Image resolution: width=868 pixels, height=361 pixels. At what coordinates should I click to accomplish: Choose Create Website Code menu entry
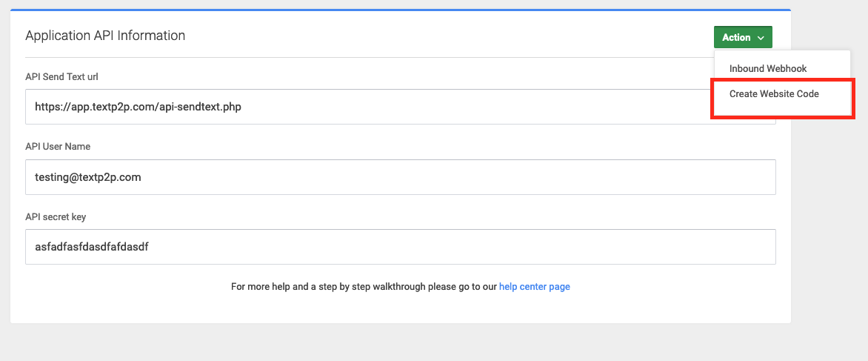coord(774,94)
